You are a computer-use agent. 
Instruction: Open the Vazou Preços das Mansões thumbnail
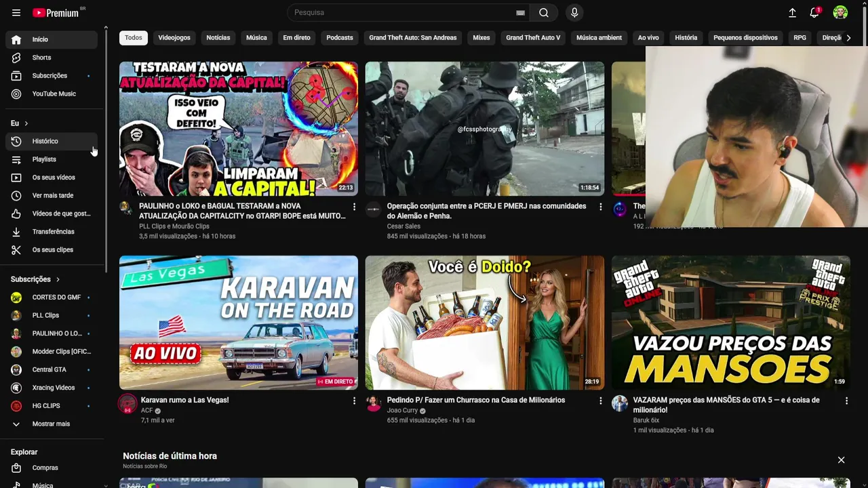click(x=731, y=323)
